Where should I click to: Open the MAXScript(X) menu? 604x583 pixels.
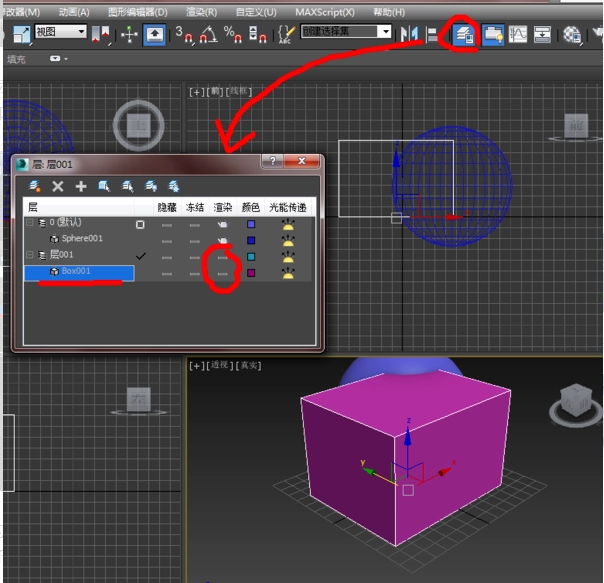coord(325,12)
